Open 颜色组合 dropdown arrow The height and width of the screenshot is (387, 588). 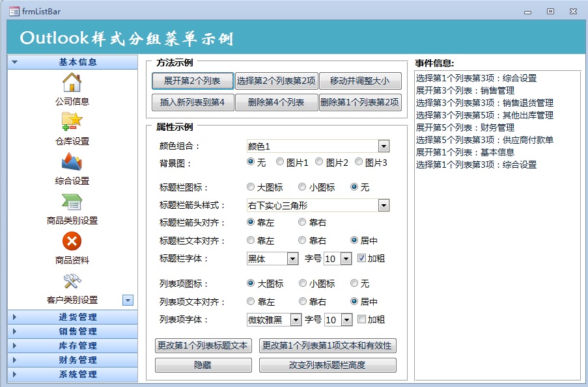pyautogui.click(x=384, y=146)
